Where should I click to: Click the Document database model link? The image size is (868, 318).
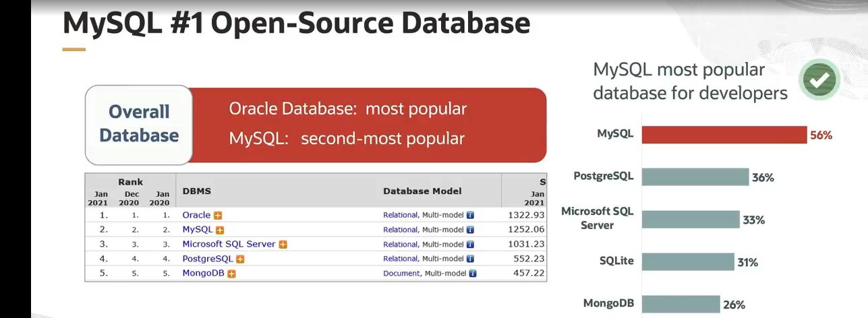click(x=401, y=274)
